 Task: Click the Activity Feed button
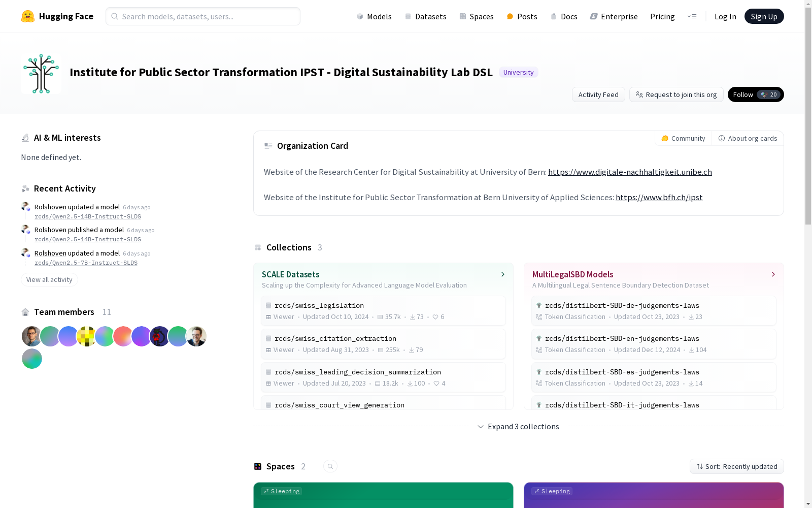point(598,94)
